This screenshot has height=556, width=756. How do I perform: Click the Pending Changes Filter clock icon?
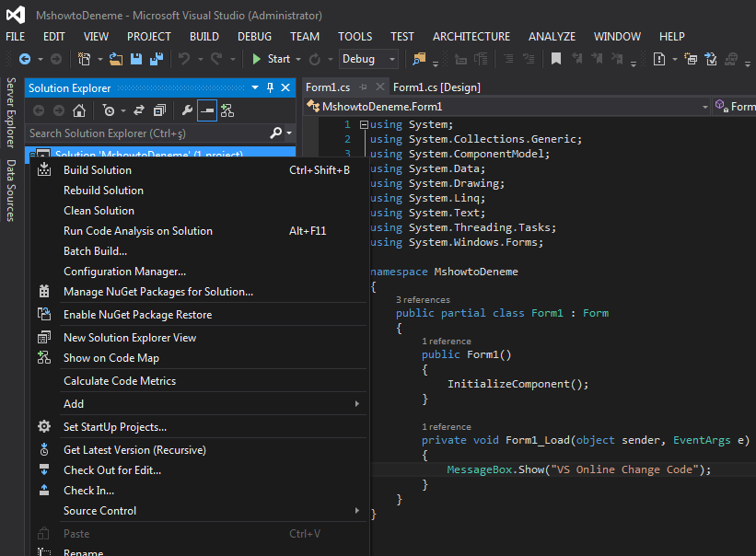[109, 110]
